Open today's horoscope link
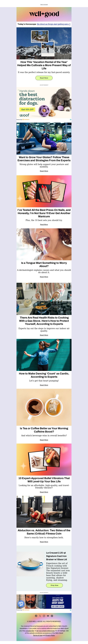This screenshot has height=644, width=88. pos(54,24)
